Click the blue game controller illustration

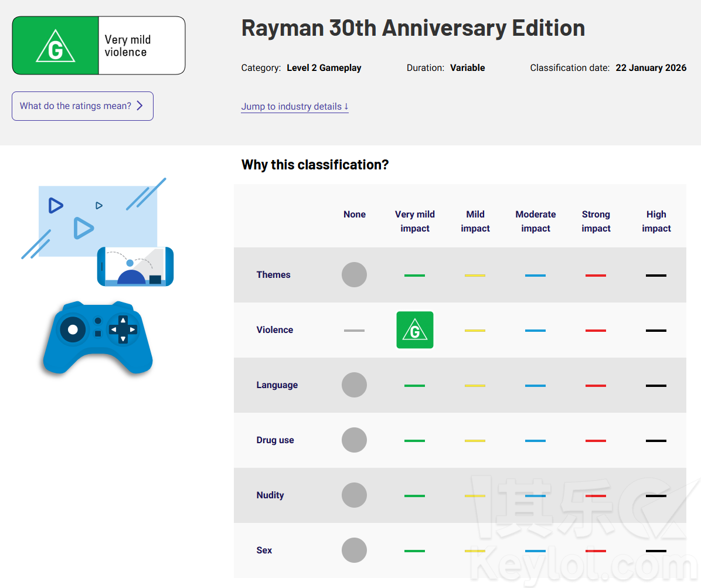click(x=98, y=338)
